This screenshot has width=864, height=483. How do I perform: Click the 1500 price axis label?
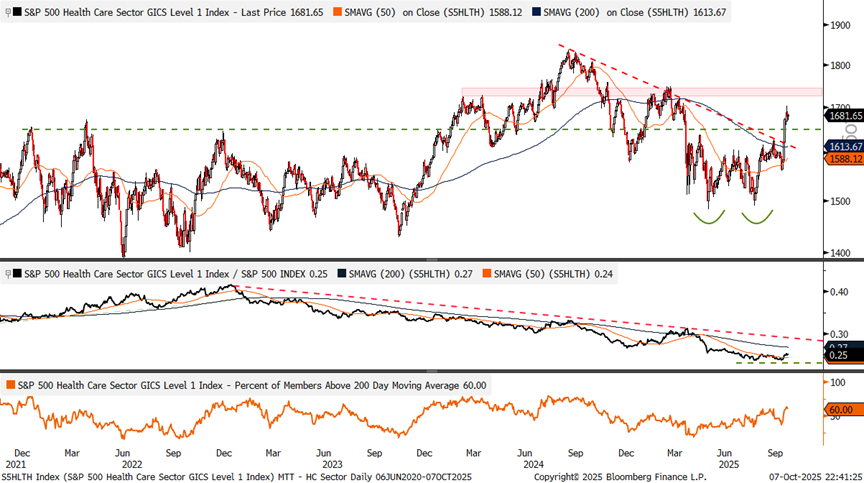click(x=840, y=202)
